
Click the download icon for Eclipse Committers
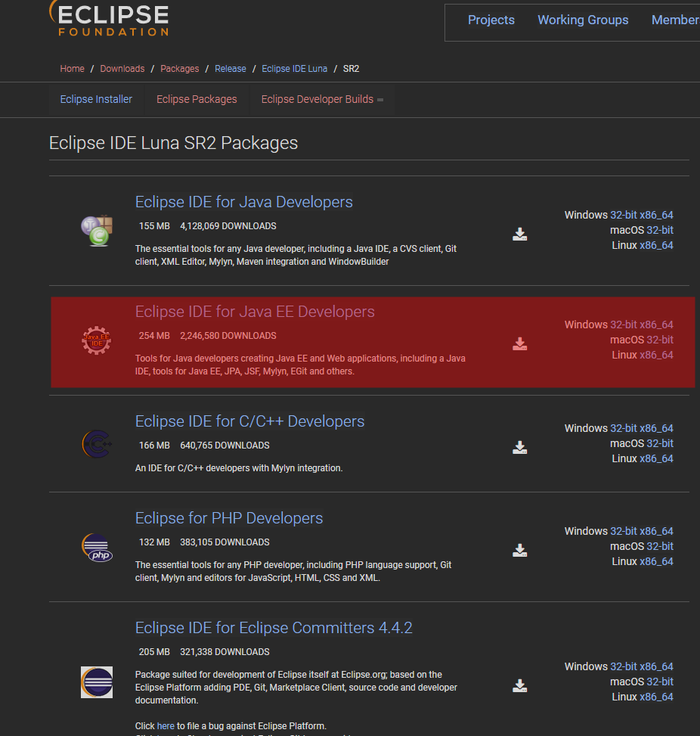pos(519,685)
